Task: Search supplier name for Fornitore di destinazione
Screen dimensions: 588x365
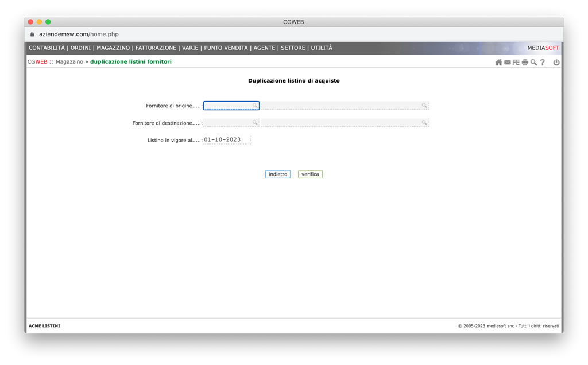Action: tap(424, 123)
